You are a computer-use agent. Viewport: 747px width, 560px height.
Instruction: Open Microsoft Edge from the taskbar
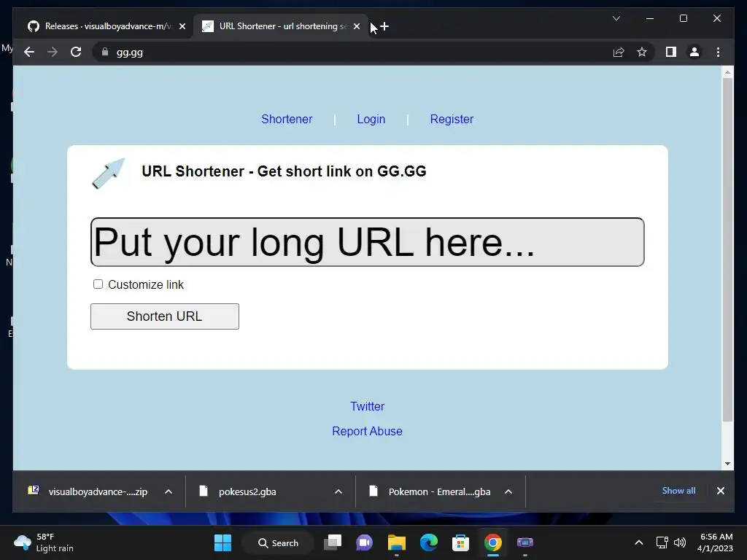tap(428, 542)
